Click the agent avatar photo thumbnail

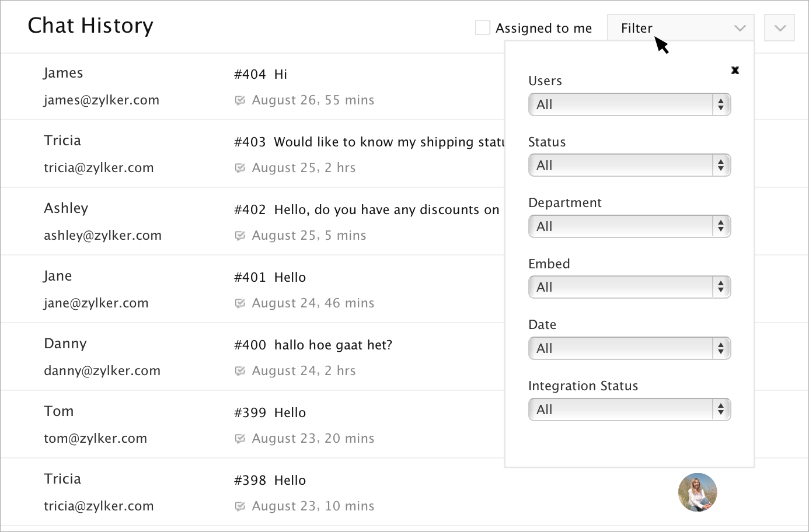pyautogui.click(x=698, y=492)
